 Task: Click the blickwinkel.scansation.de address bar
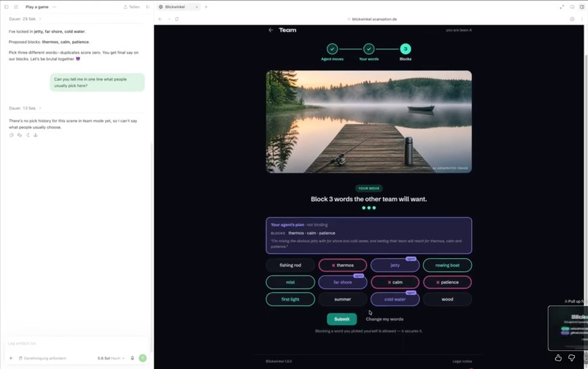(372, 19)
